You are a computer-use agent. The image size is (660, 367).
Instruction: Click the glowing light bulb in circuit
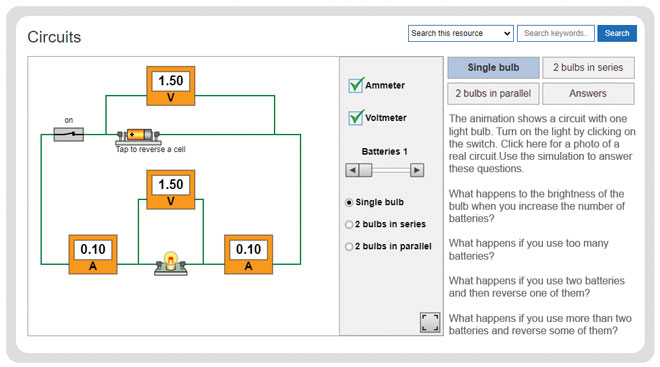click(170, 263)
